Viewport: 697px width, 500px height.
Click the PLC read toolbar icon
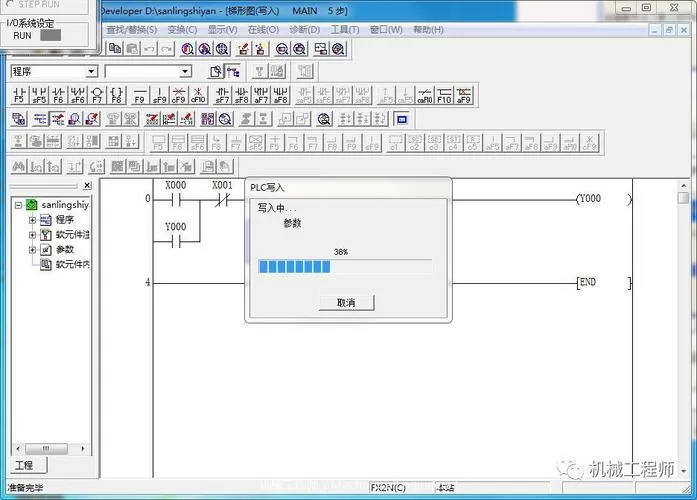coord(260,48)
